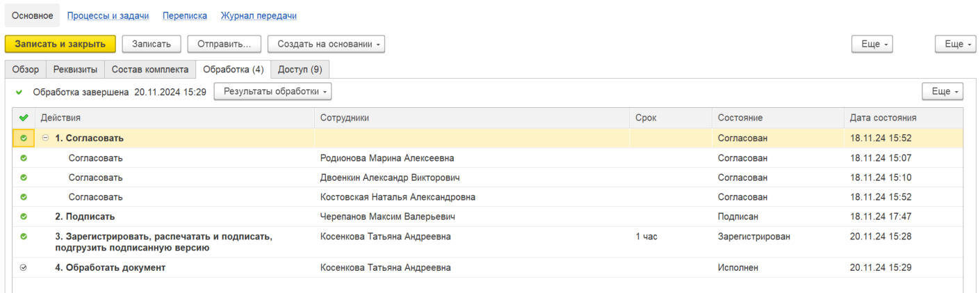This screenshot has width=980, height=293.
Task: Click grey status icon in row 4. Обработать документ
Action: pyautogui.click(x=24, y=267)
